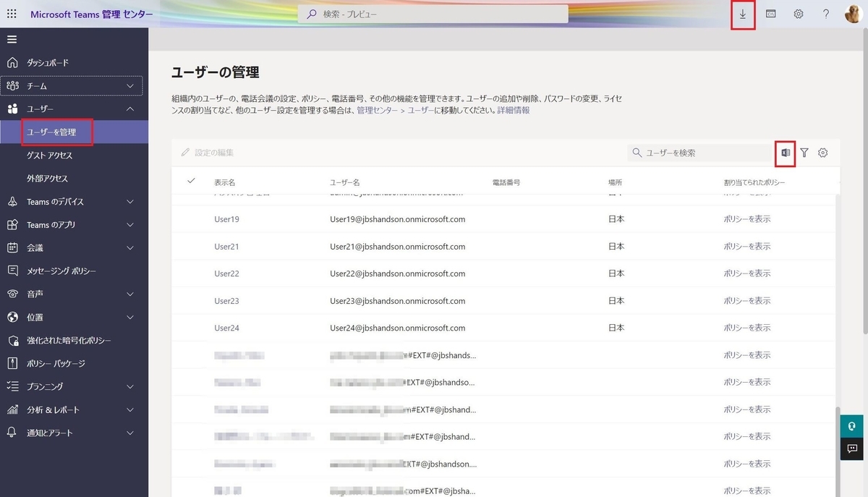This screenshot has width=868, height=497.
Task: Open メッセージング ポリシー in the sidebar
Action: tap(61, 271)
